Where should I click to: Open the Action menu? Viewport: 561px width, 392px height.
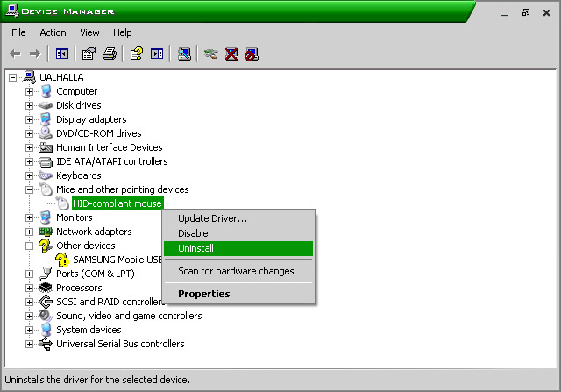[x=53, y=32]
